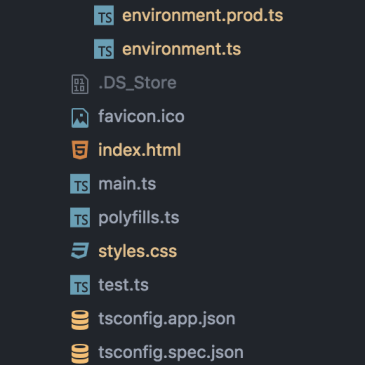Viewport: 365px width, 365px height.
Task: Open styles.css file
Action: pos(138,251)
